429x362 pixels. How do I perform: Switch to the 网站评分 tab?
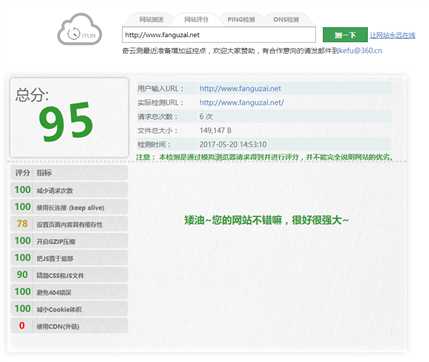[x=196, y=19]
